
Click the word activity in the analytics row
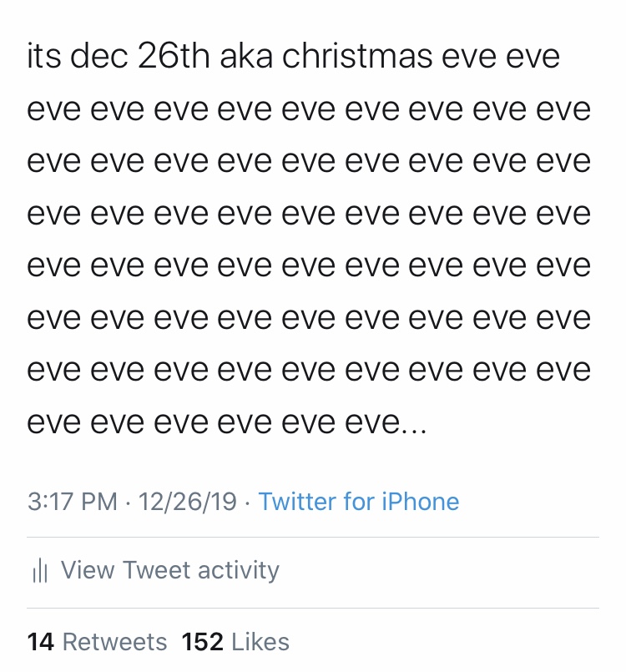(x=239, y=571)
